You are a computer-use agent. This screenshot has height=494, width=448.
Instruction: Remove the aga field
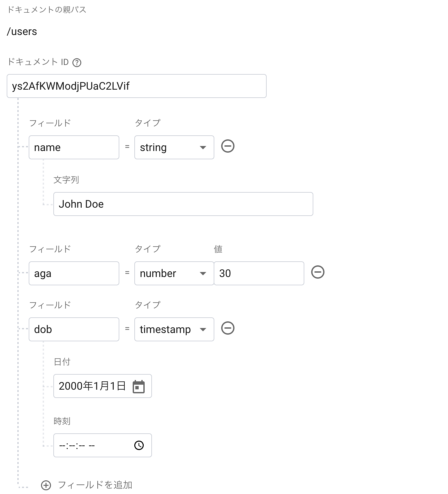pyautogui.click(x=318, y=272)
